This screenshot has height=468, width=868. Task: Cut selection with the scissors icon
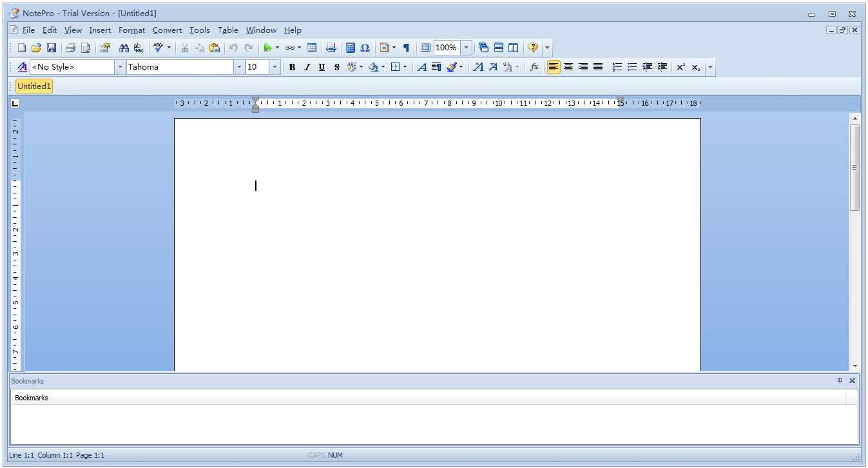184,48
